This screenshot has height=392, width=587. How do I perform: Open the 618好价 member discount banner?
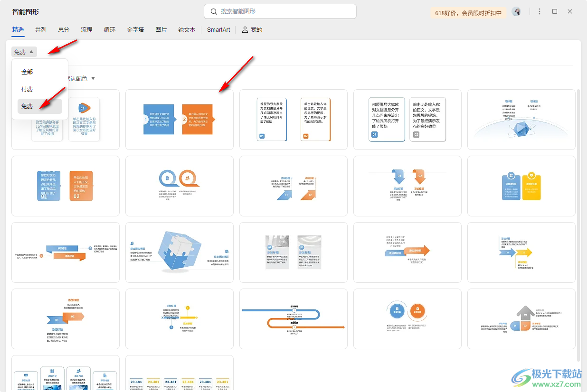click(x=468, y=13)
